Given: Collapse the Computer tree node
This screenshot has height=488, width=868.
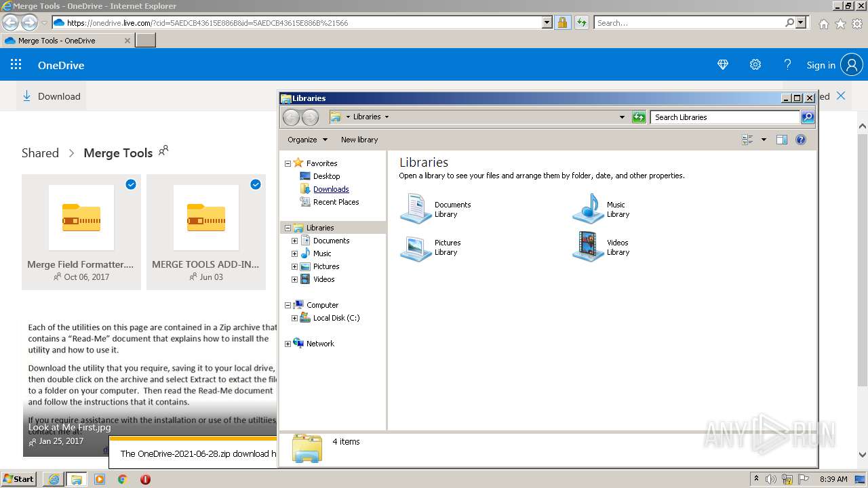Looking at the screenshot, I should [288, 305].
